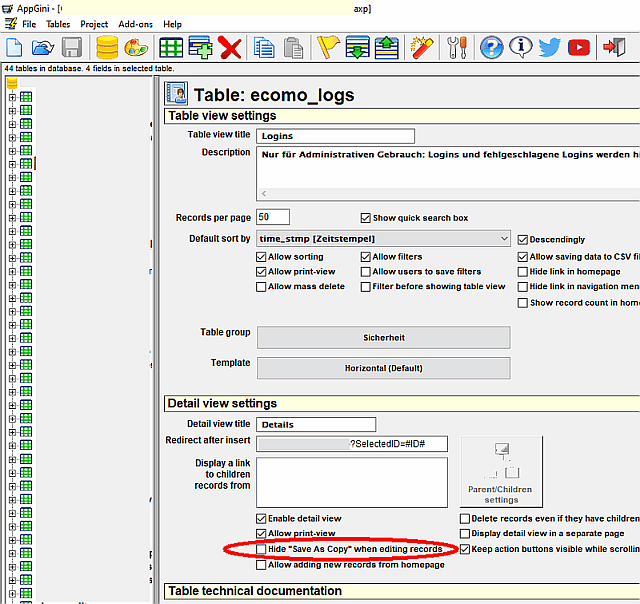Copy selected item using copy icon
The image size is (640, 604).
click(x=264, y=48)
